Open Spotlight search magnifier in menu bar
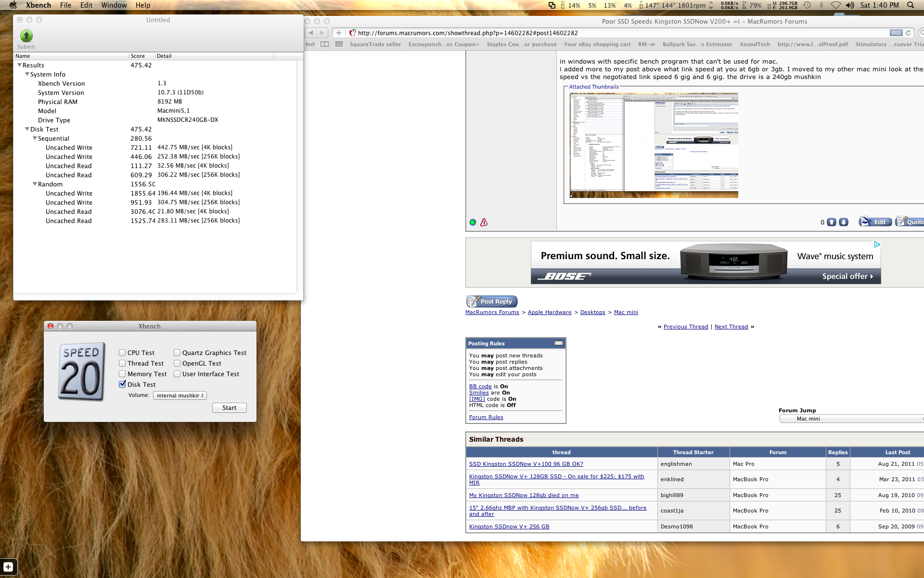 (x=911, y=5)
